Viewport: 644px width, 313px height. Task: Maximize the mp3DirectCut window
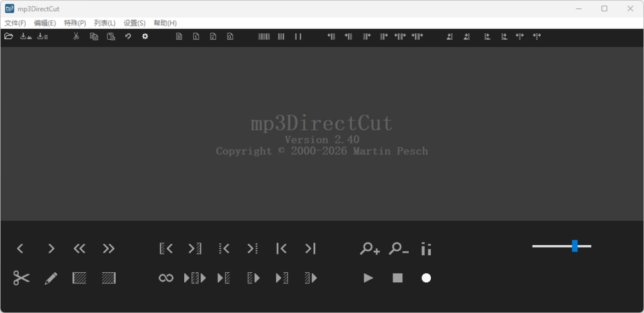pos(604,9)
